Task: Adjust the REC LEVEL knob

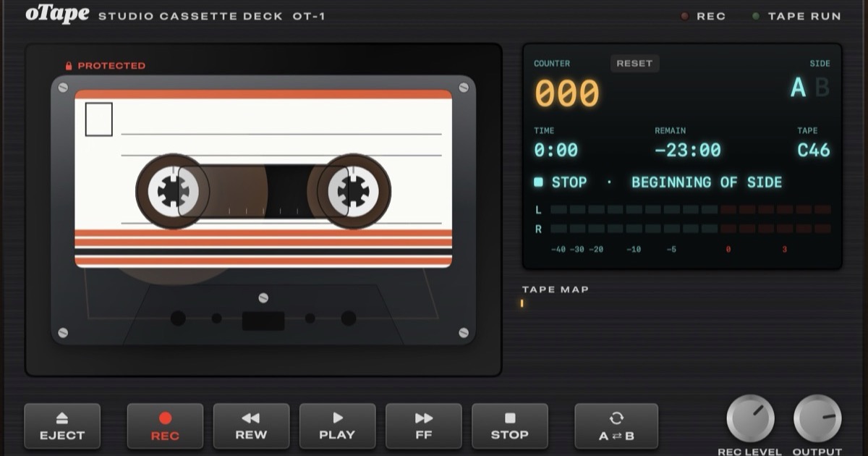Action: click(750, 418)
